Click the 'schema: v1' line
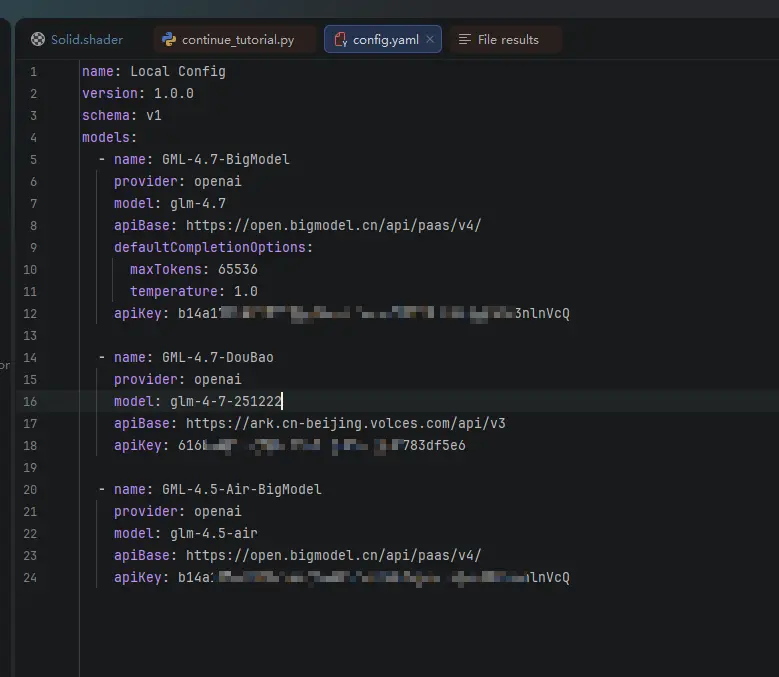779x677 pixels. coord(122,115)
